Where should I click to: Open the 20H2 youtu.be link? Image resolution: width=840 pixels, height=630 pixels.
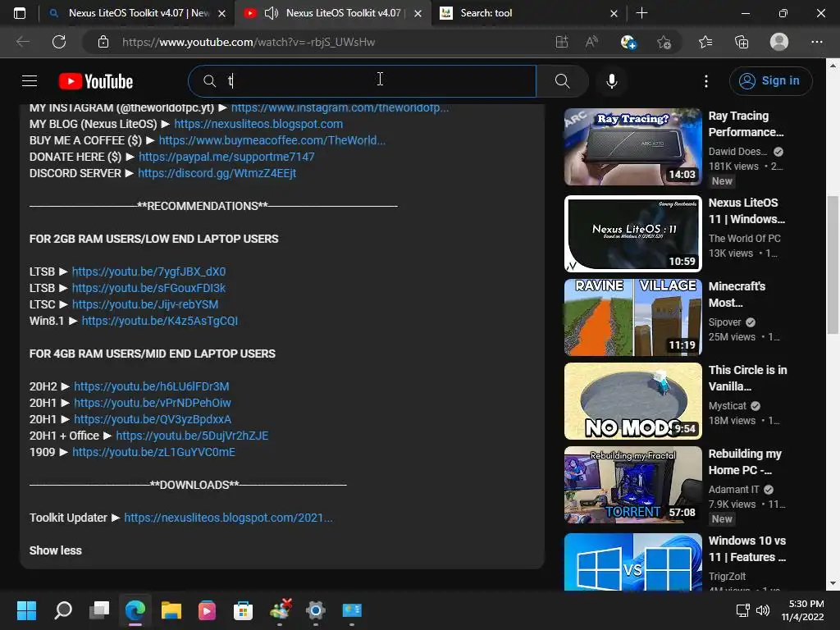[151, 386]
